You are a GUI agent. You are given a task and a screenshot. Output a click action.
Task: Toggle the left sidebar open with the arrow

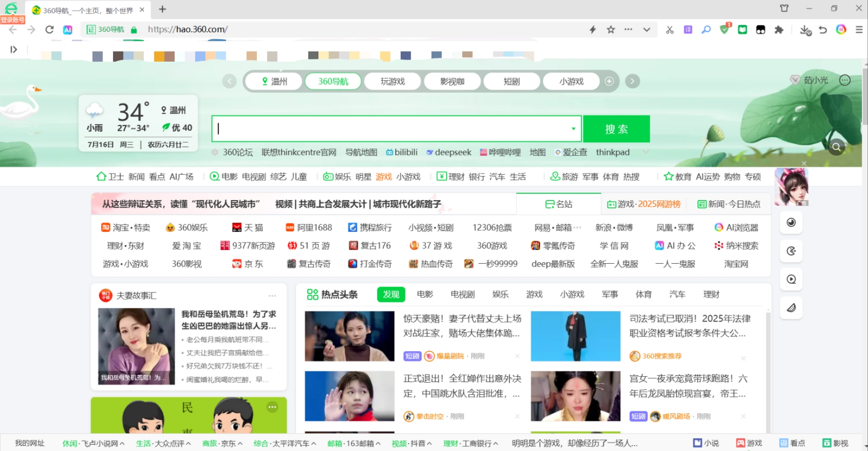(x=14, y=49)
